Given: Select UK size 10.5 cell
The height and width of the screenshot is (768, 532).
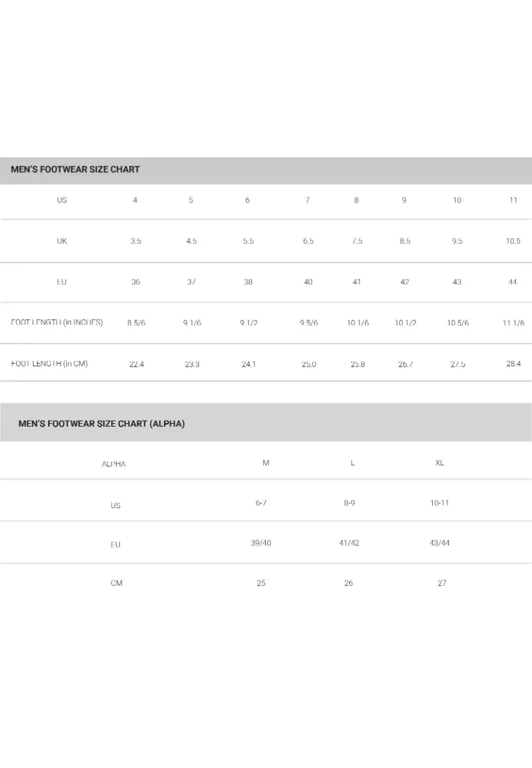Looking at the screenshot, I should (513, 241).
